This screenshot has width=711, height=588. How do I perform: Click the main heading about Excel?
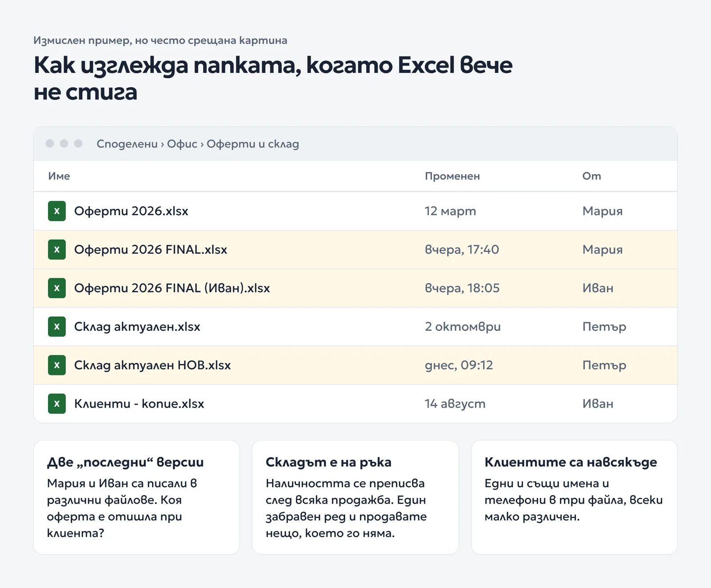273,79
